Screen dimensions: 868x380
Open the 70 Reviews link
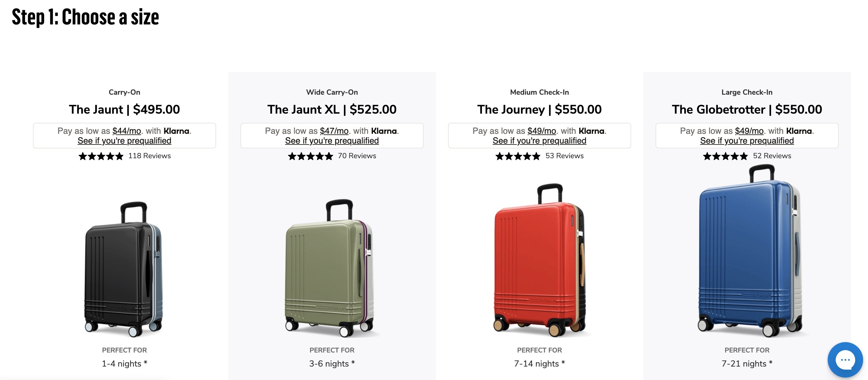click(357, 156)
